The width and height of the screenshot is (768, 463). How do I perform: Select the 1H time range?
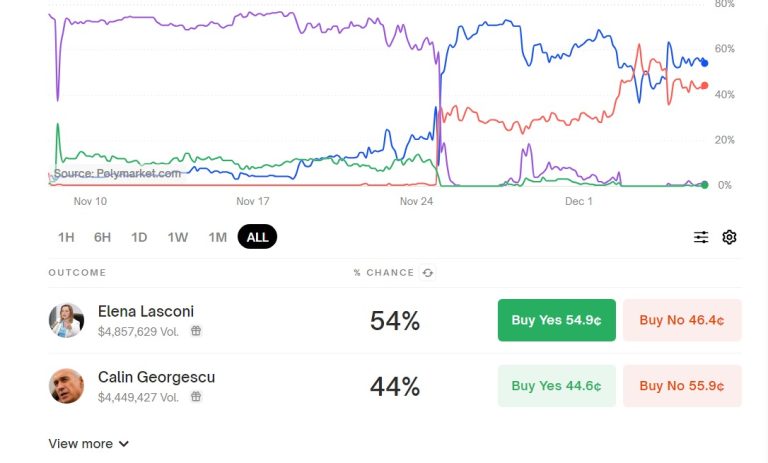[x=66, y=237]
